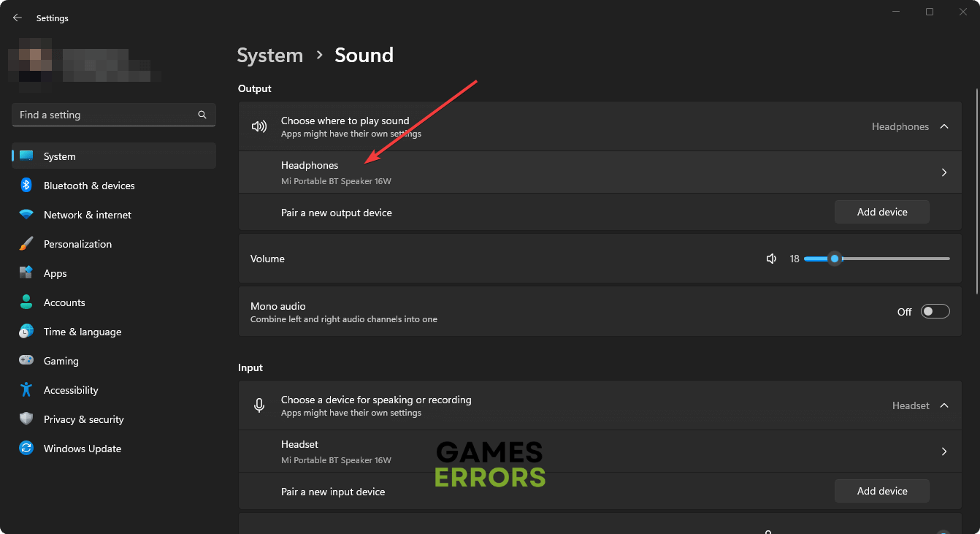Image resolution: width=980 pixels, height=534 pixels.
Task: Click the System monitor icon in sidebar
Action: click(x=26, y=156)
